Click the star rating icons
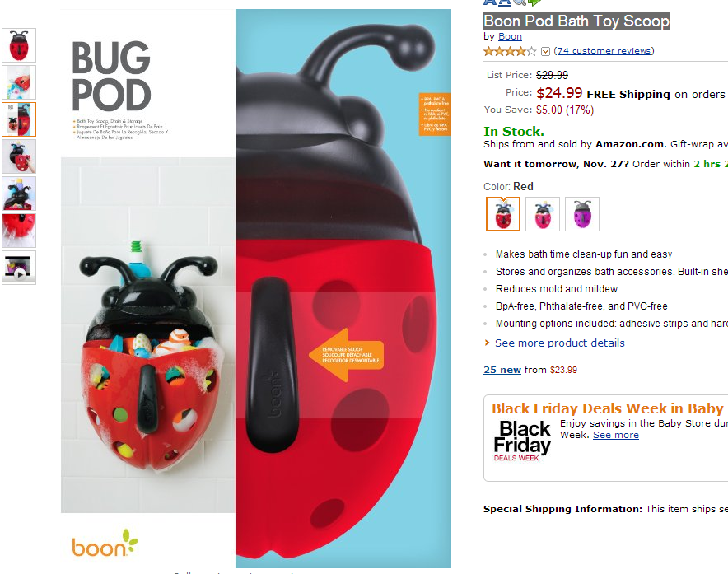The width and height of the screenshot is (728, 574). click(x=510, y=51)
